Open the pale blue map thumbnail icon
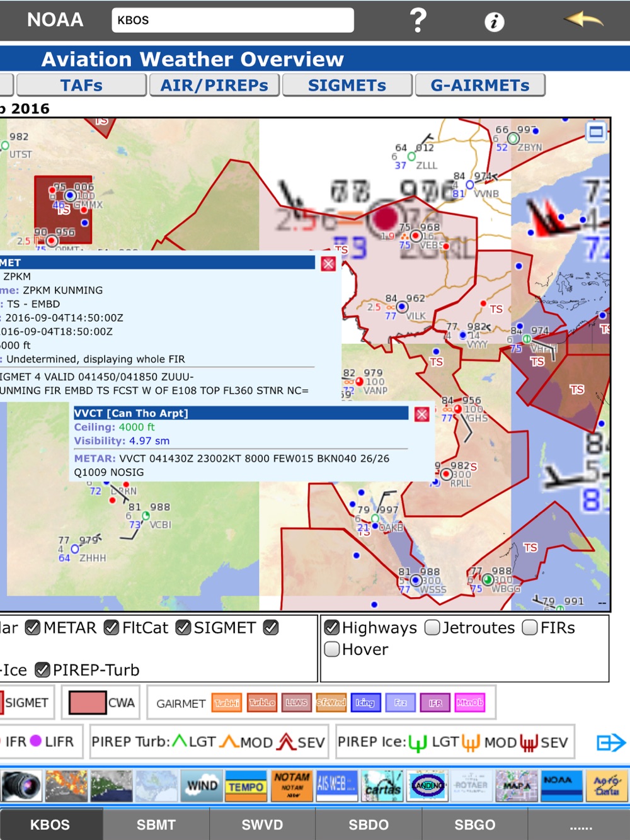The width and height of the screenshot is (630, 840). click(157, 786)
